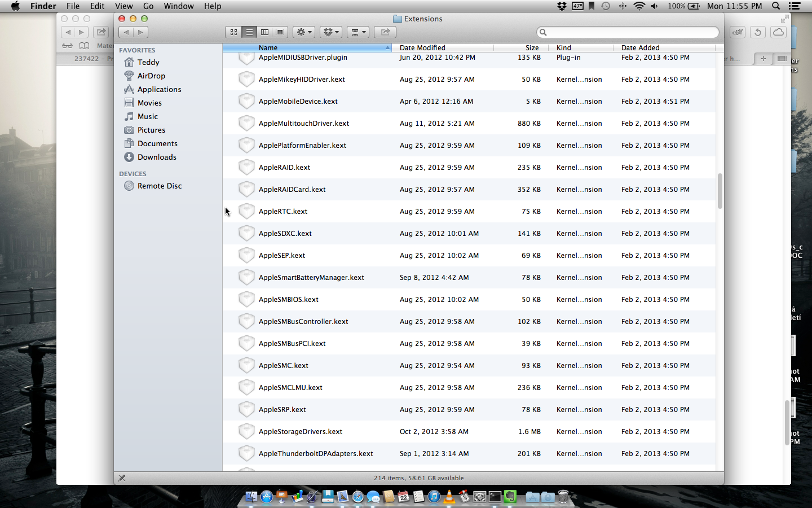This screenshot has height=508, width=812.
Task: Open Safari from the Dock
Action: (x=358, y=497)
